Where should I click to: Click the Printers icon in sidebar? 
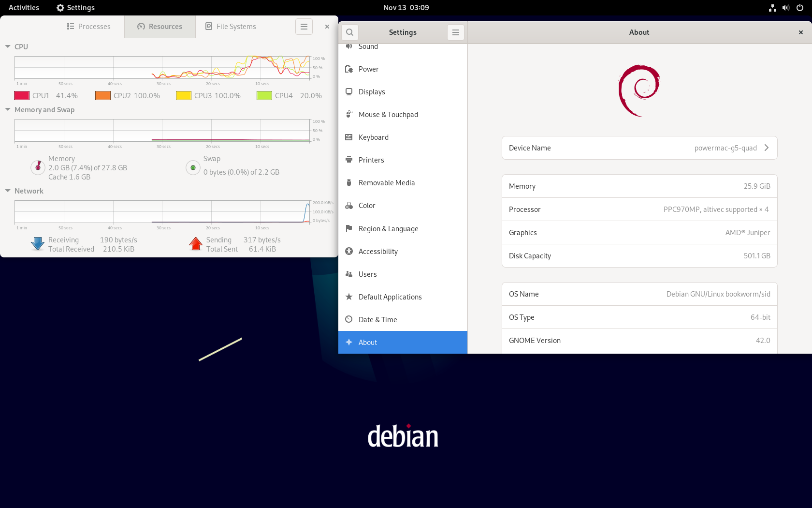pyautogui.click(x=349, y=160)
